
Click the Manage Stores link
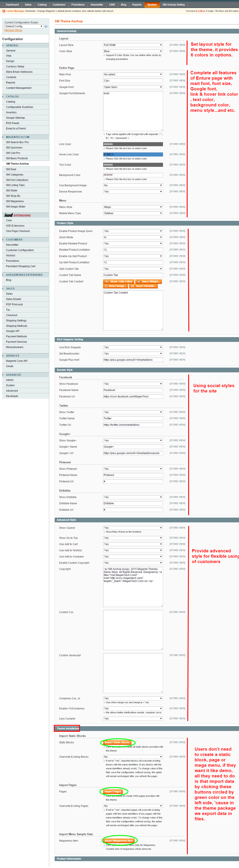click(x=14, y=30)
